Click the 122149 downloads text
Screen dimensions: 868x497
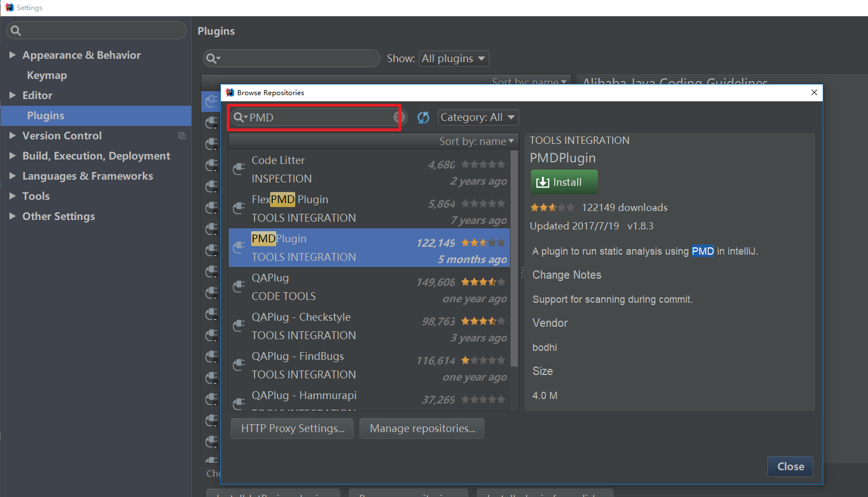(x=625, y=208)
